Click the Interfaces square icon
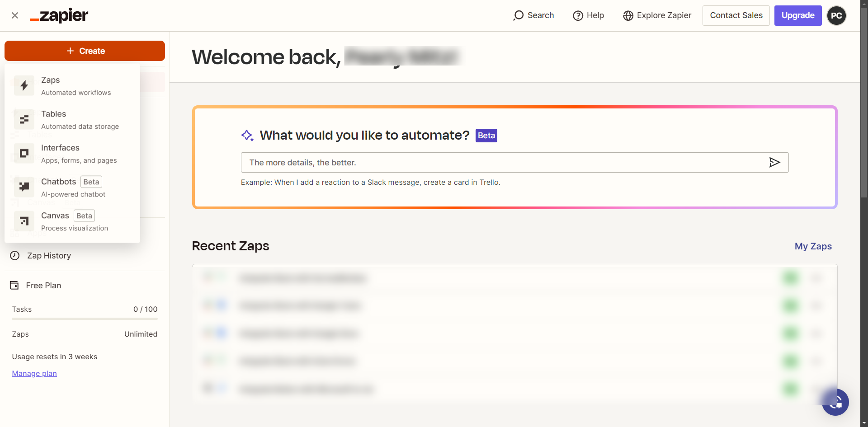This screenshot has height=427, width=868. (24, 153)
